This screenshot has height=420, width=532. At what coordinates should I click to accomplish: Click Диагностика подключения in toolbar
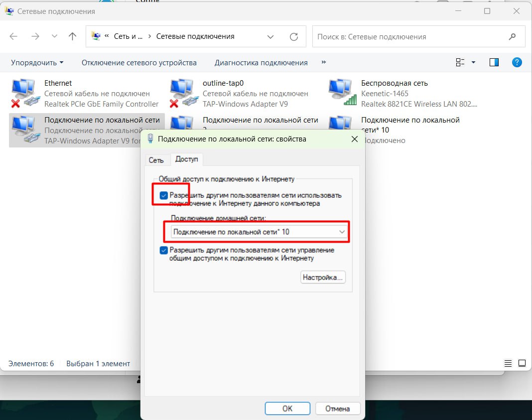(261, 63)
